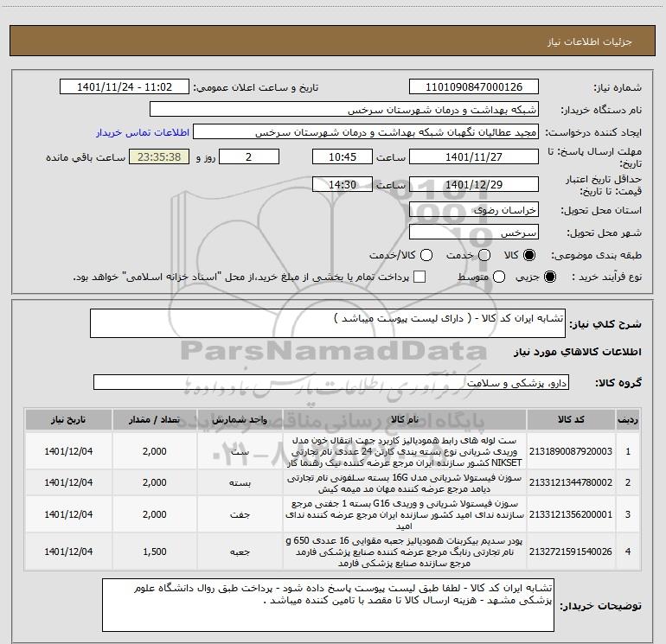Click the نام کالا column header
This screenshot has width=666, height=644.
tap(405, 420)
